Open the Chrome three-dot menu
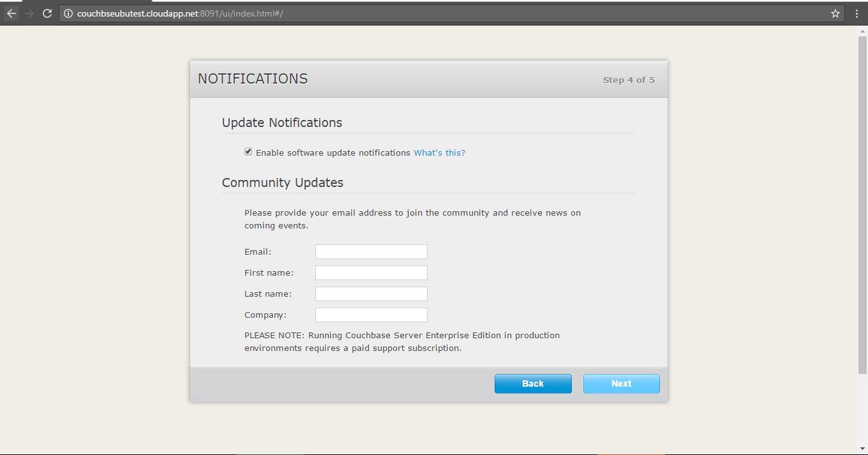 (x=857, y=13)
